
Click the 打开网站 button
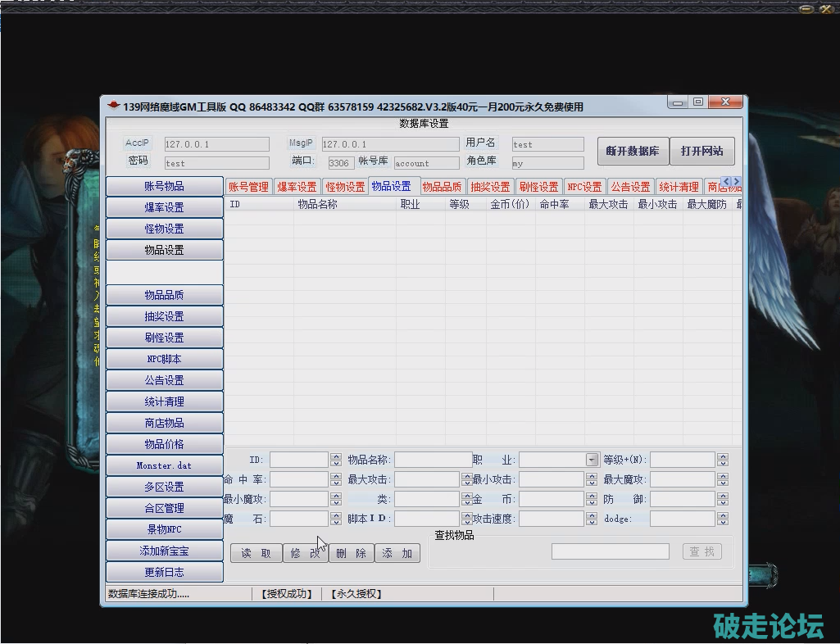pyautogui.click(x=702, y=152)
